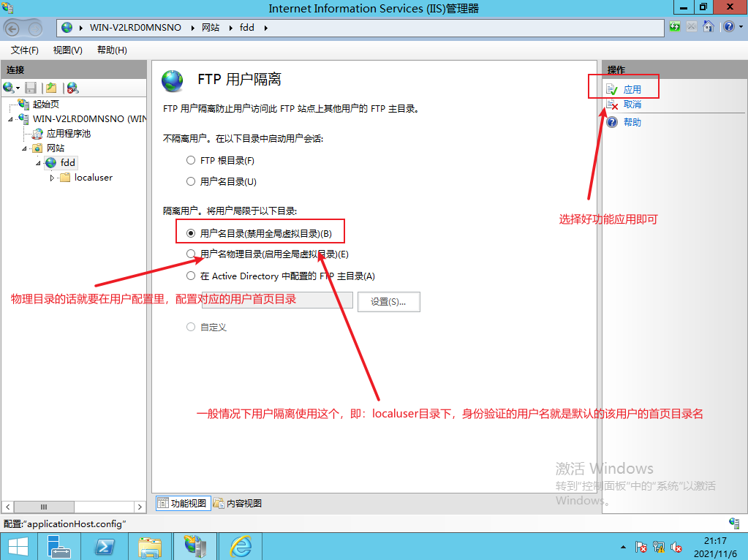Click the globe icon in address bar
The image size is (748, 560).
click(x=67, y=28)
